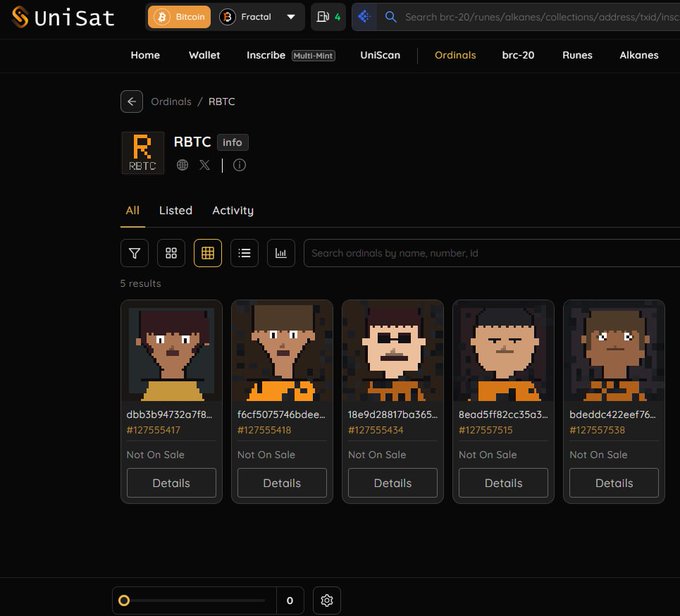Click the circled info icon
680x616 pixels.
[239, 165]
